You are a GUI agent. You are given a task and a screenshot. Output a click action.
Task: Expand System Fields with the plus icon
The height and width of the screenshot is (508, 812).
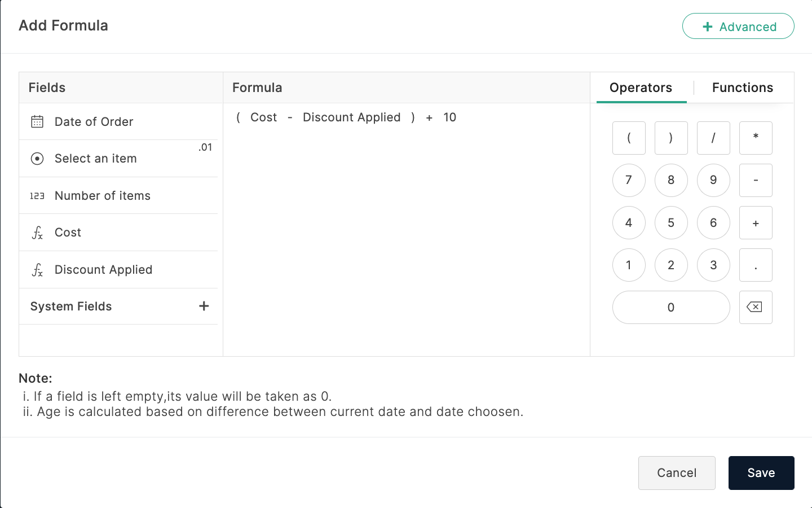204,306
